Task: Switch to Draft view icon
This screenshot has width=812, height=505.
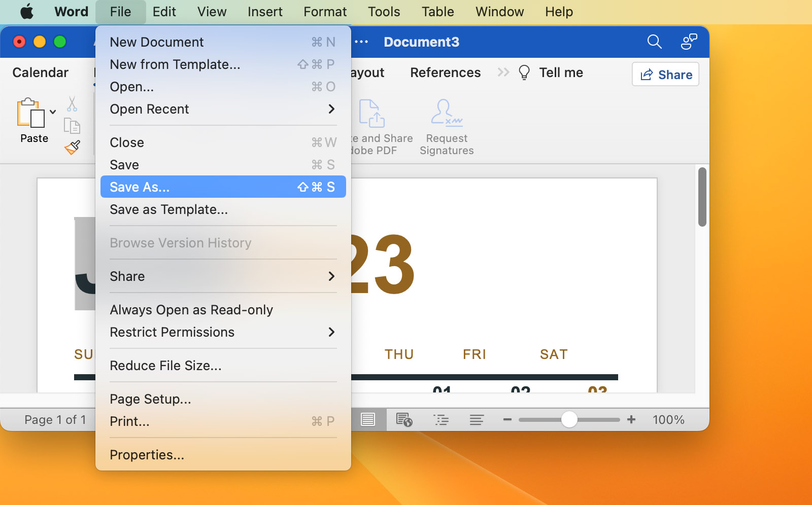Action: tap(477, 420)
